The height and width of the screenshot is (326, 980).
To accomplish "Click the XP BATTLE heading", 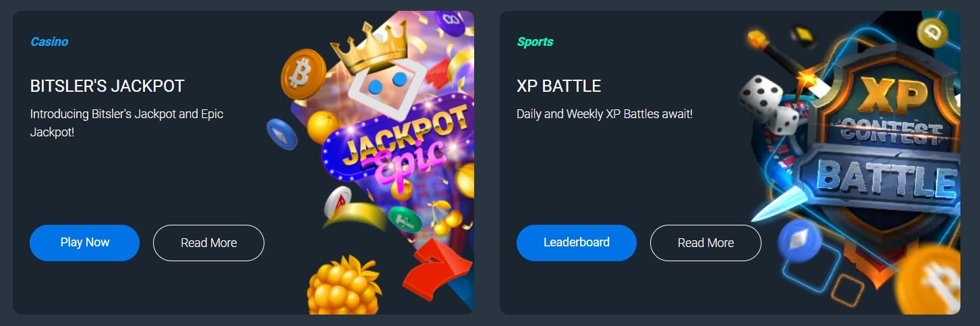I will [558, 86].
